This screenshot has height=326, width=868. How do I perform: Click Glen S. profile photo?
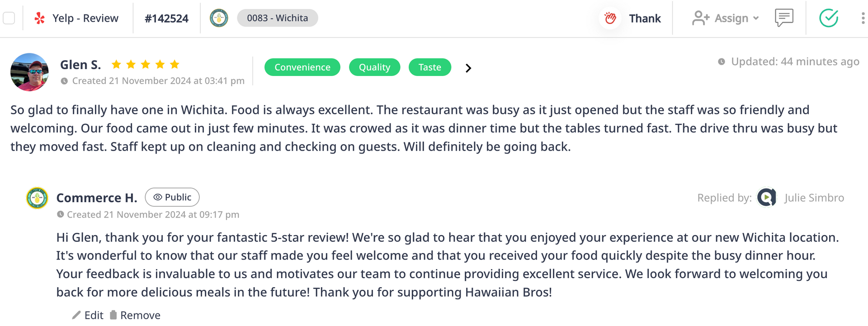[x=29, y=72]
